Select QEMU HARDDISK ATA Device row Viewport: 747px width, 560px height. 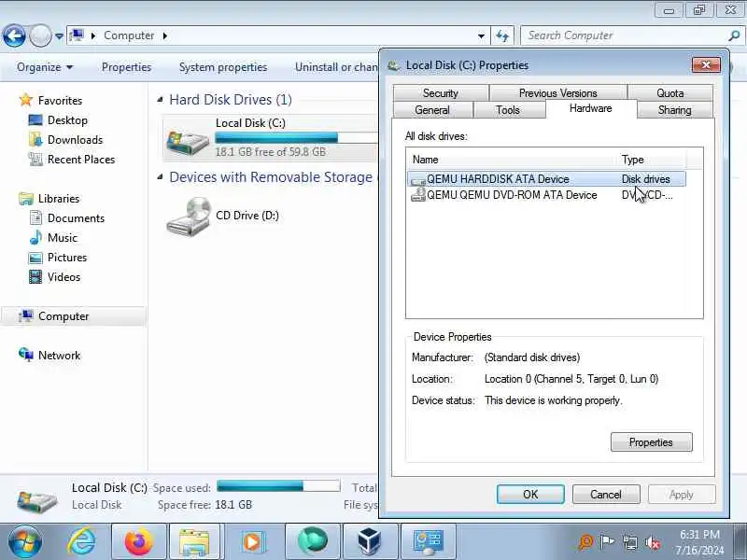point(547,179)
